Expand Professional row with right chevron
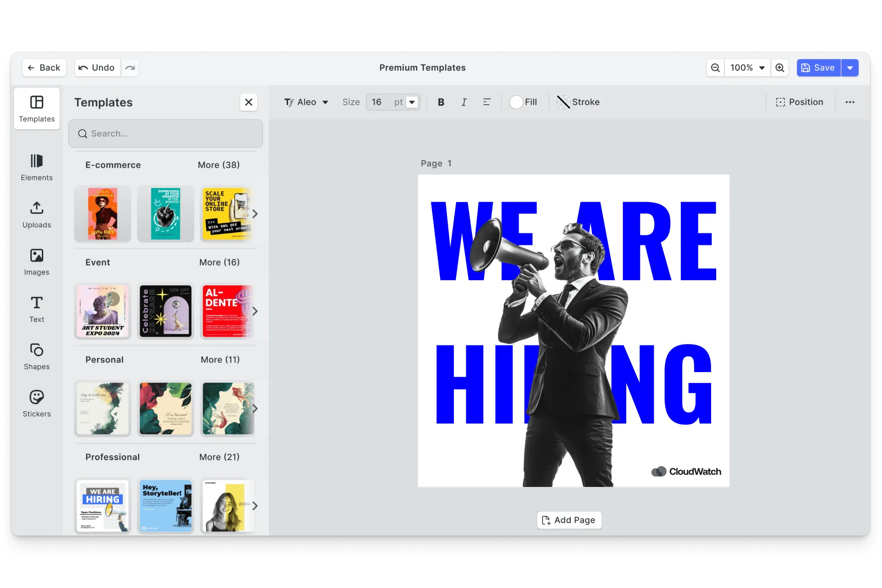The image size is (882, 588). point(255,506)
